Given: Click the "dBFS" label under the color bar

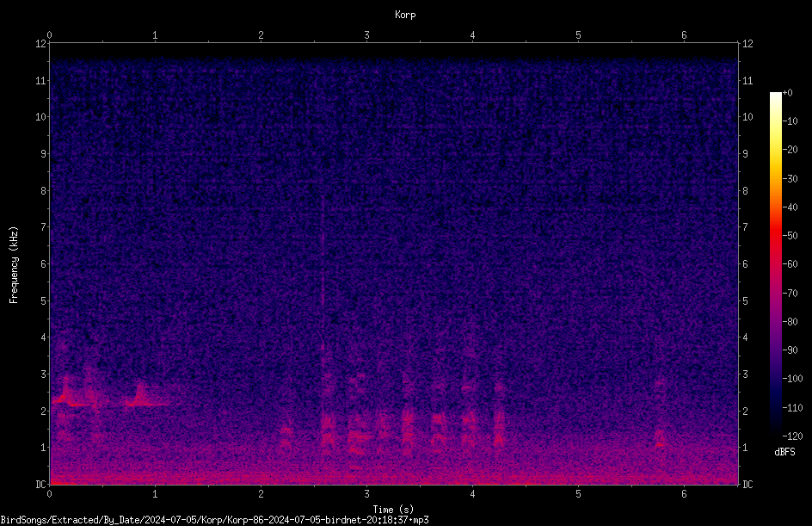Looking at the screenshot, I should [x=784, y=452].
